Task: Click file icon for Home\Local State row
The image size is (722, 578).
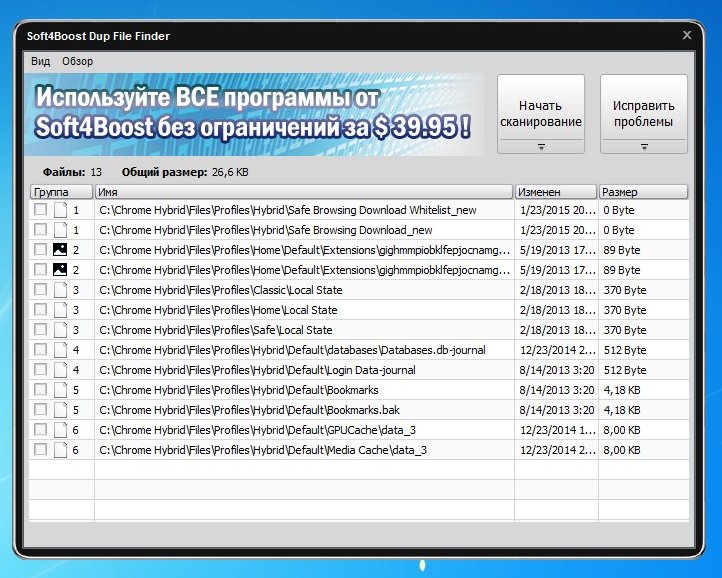Action: 60,310
